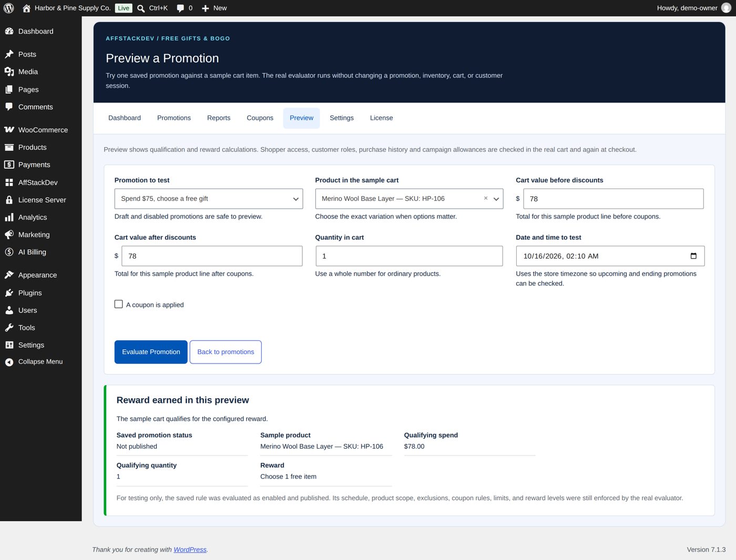This screenshot has height=560, width=736.
Task: Click 'Choose 1 free item' reward text
Action: pos(288,476)
